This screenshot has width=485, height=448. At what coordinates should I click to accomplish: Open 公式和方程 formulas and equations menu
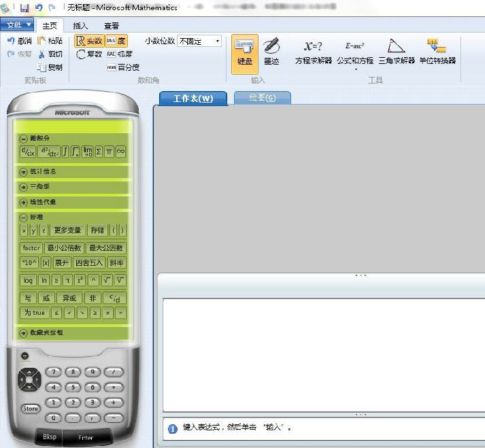coord(355,54)
